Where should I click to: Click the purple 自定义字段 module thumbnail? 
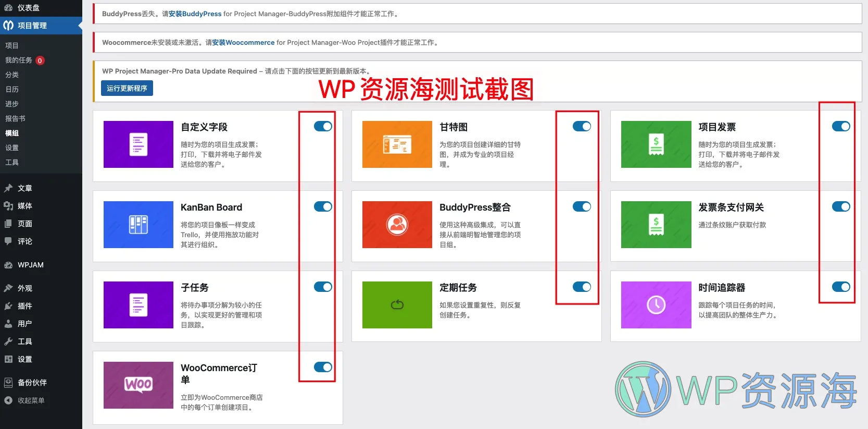139,144
